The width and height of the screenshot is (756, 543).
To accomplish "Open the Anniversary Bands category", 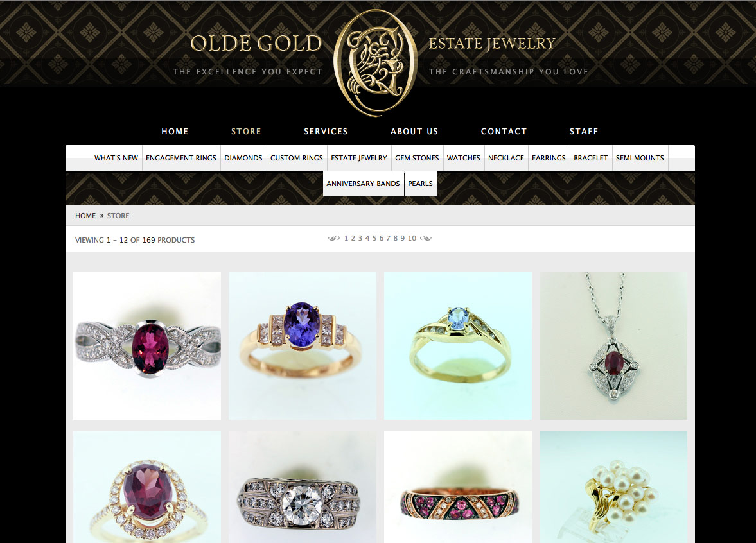I will coord(363,184).
